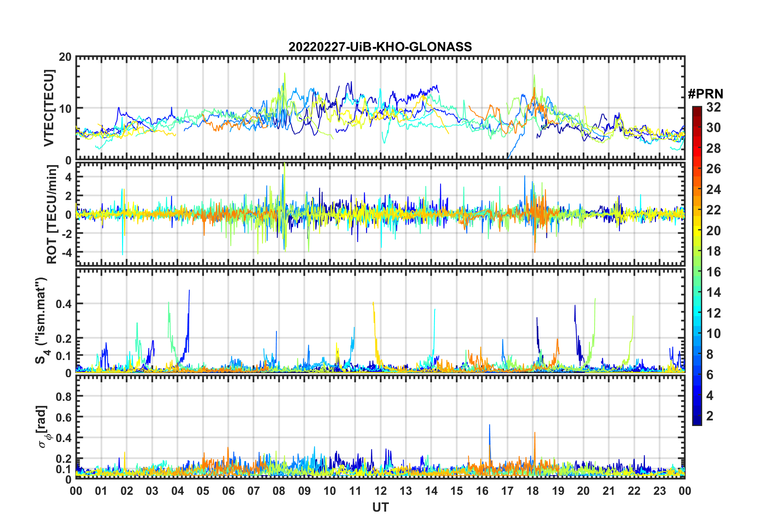Image resolution: width=761 pixels, height=532 pixels.
Task: Click the S4 blue spike near 04 UT
Action: tap(189, 291)
